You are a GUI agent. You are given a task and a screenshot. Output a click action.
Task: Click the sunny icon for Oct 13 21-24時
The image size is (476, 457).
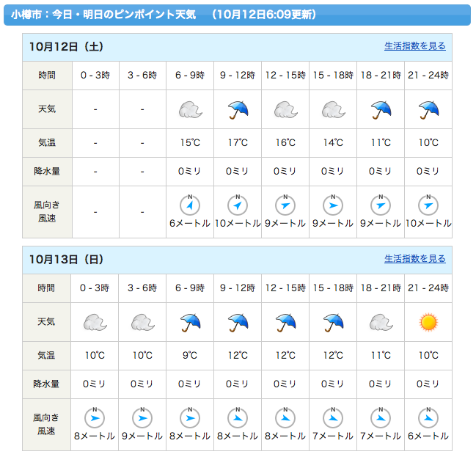(428, 321)
